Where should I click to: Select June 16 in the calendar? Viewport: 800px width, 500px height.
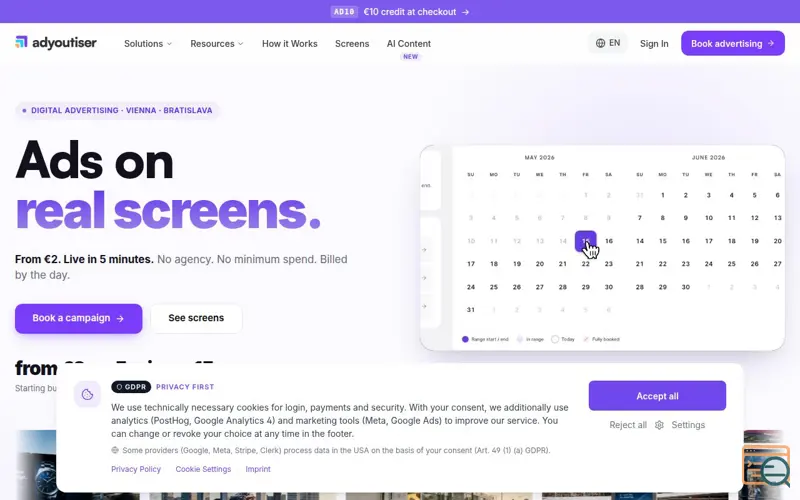(x=686, y=241)
